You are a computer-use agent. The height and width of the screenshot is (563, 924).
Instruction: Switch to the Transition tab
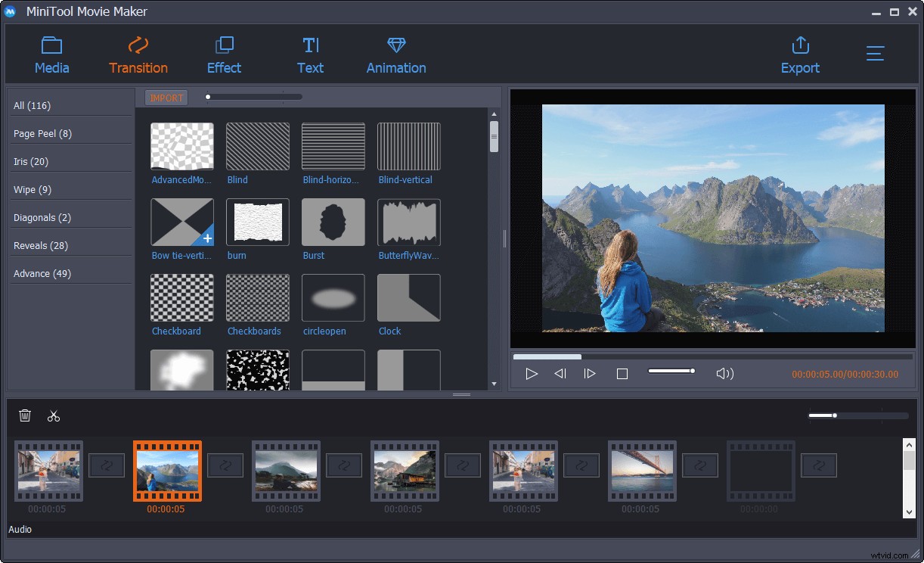[x=138, y=53]
